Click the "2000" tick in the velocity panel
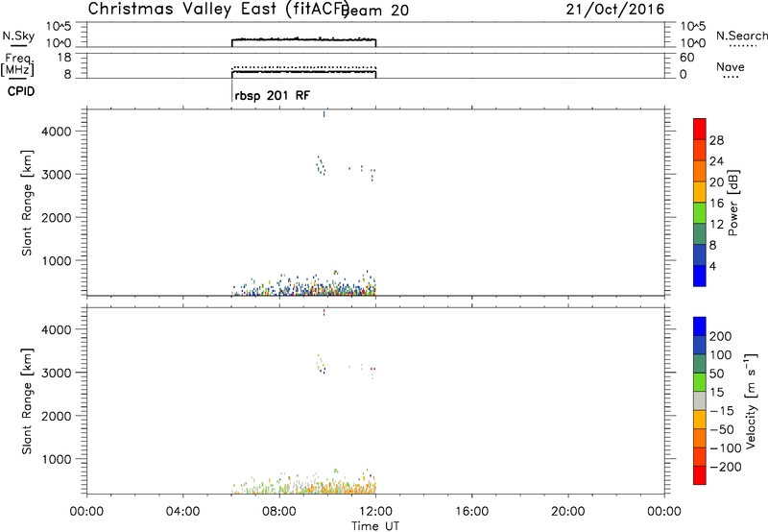 [57, 416]
